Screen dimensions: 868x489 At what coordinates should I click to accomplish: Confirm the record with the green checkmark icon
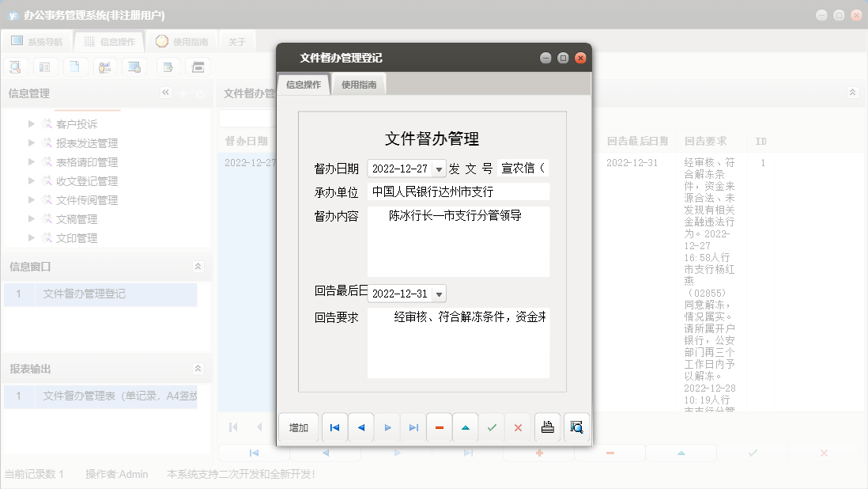pos(492,427)
